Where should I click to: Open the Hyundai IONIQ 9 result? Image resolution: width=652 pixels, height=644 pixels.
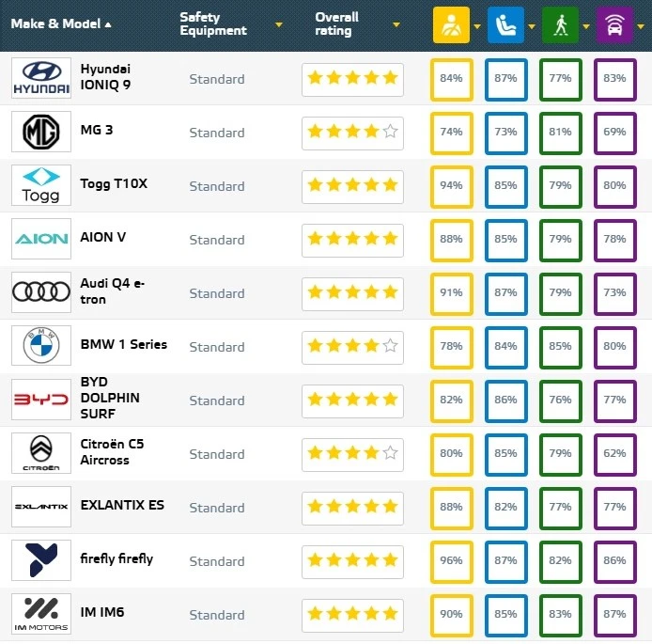pyautogui.click(x=105, y=77)
